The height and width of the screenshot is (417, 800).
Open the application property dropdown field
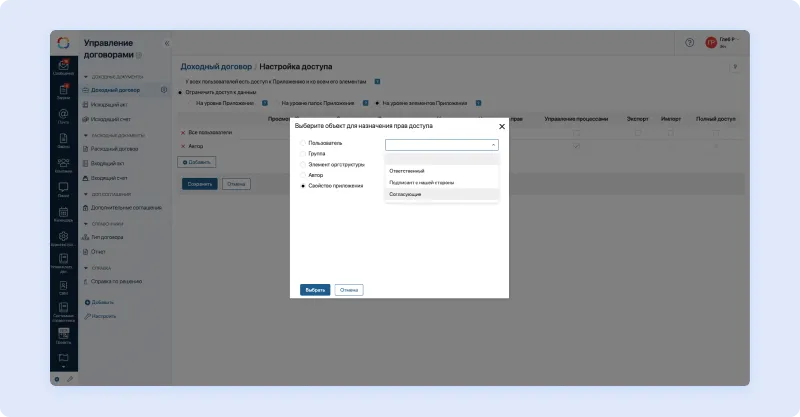click(x=441, y=145)
